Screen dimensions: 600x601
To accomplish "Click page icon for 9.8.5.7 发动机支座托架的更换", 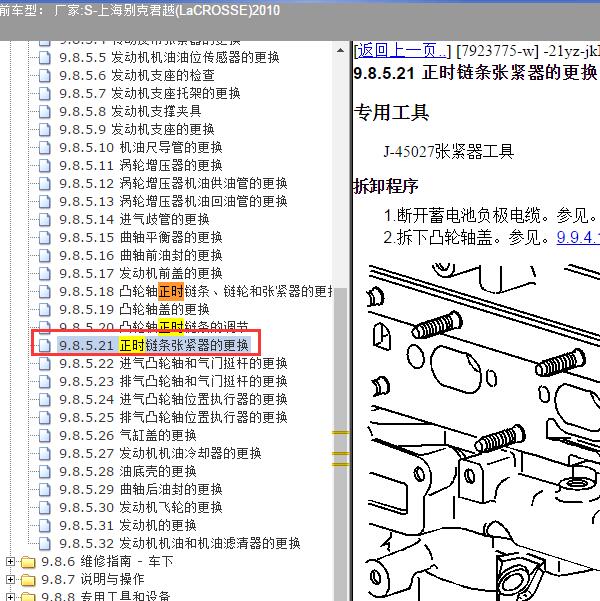I will (x=45, y=94).
